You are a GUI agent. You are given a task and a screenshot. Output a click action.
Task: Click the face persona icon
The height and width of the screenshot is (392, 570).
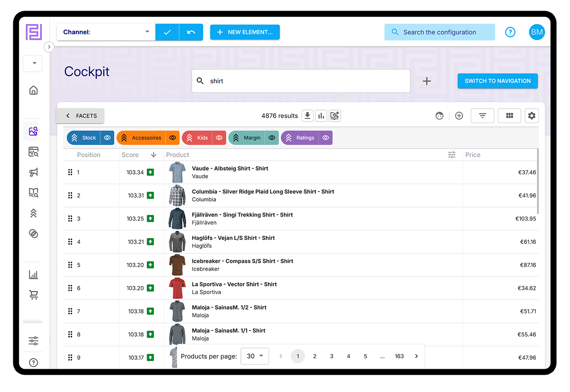coord(440,116)
